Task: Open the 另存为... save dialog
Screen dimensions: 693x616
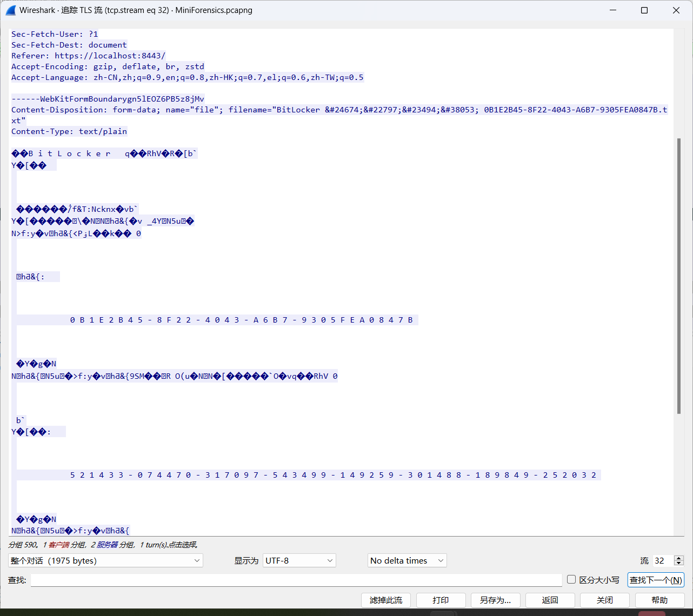Action: pyautogui.click(x=495, y=600)
